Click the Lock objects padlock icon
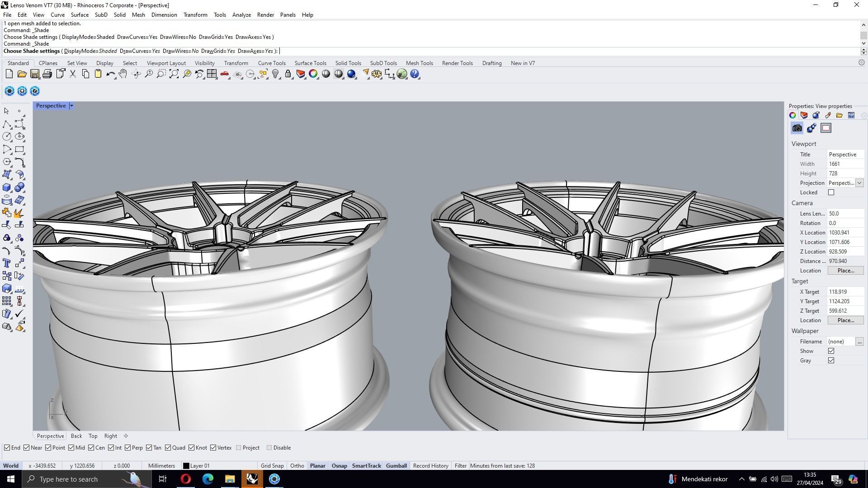The height and width of the screenshot is (488, 868). pyautogui.click(x=288, y=74)
